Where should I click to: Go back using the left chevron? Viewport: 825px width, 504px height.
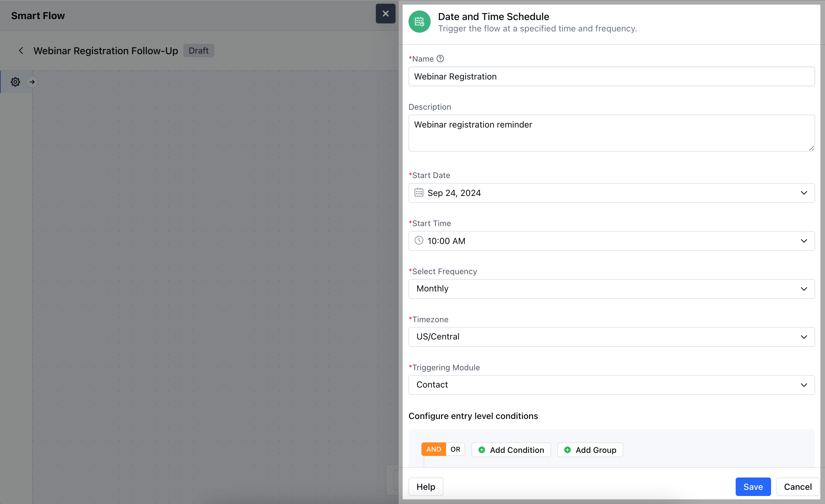coord(21,51)
